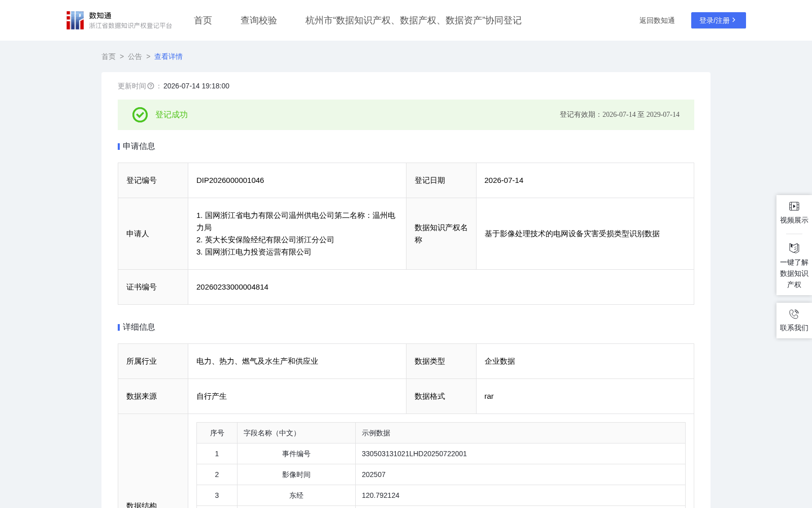Click the 证书编号 label cell
This screenshot has height=508, width=812.
[153, 287]
